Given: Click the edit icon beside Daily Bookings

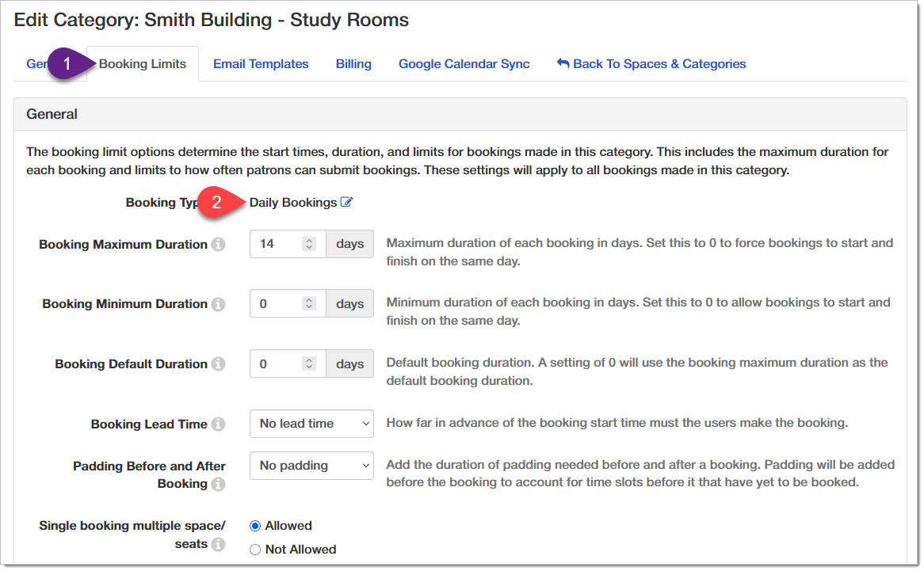Looking at the screenshot, I should (x=346, y=203).
